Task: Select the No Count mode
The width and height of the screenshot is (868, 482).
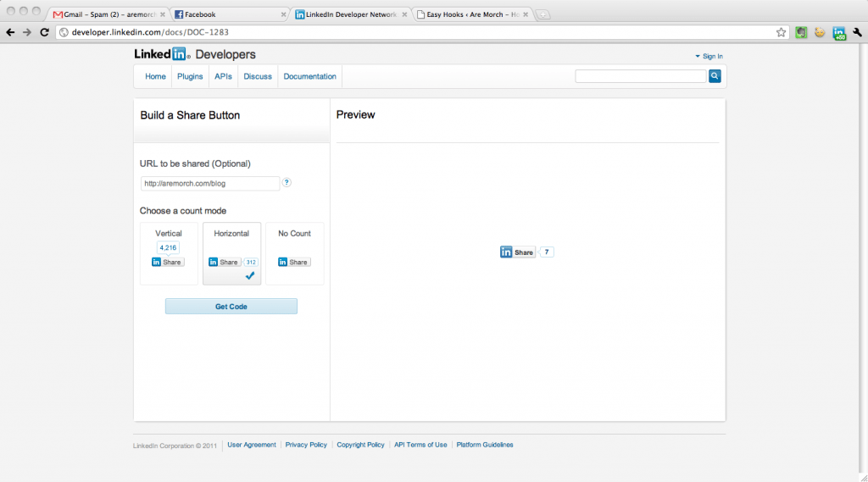Action: (294, 254)
